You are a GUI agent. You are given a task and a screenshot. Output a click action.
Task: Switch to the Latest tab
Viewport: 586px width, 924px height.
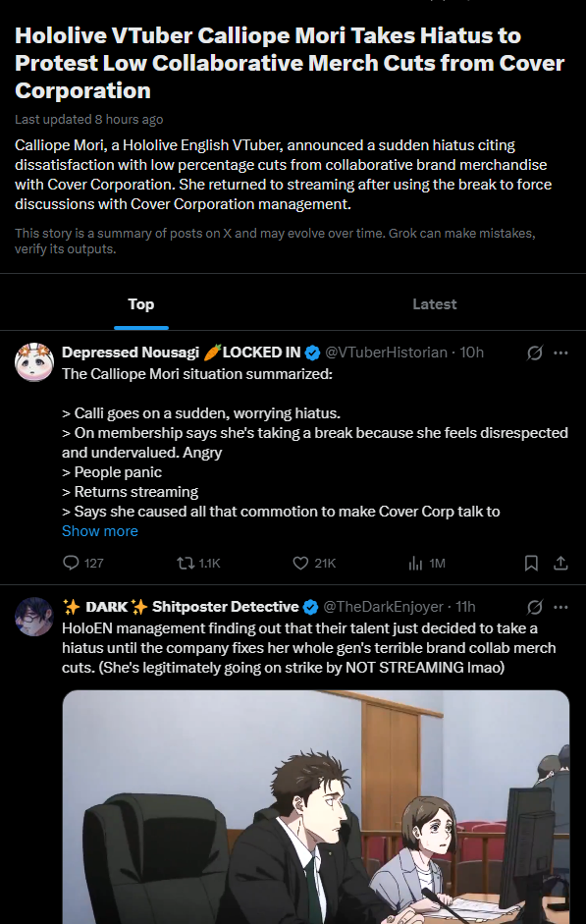click(x=435, y=304)
